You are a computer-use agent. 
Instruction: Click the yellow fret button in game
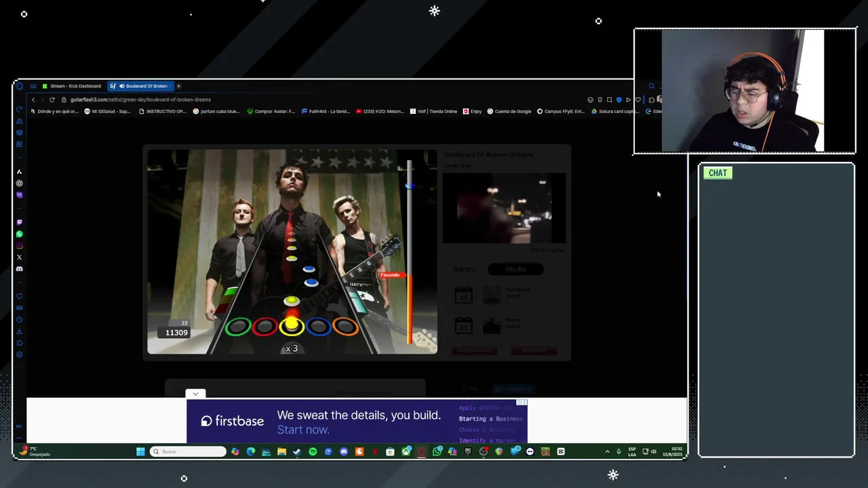(x=292, y=327)
